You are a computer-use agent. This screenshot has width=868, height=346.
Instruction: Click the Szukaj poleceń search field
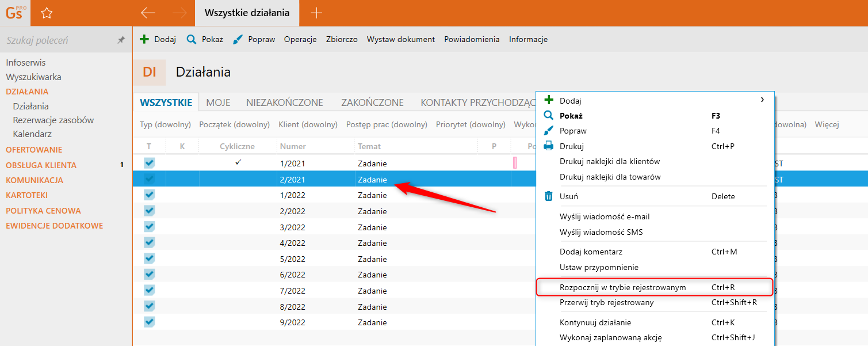[x=58, y=40]
